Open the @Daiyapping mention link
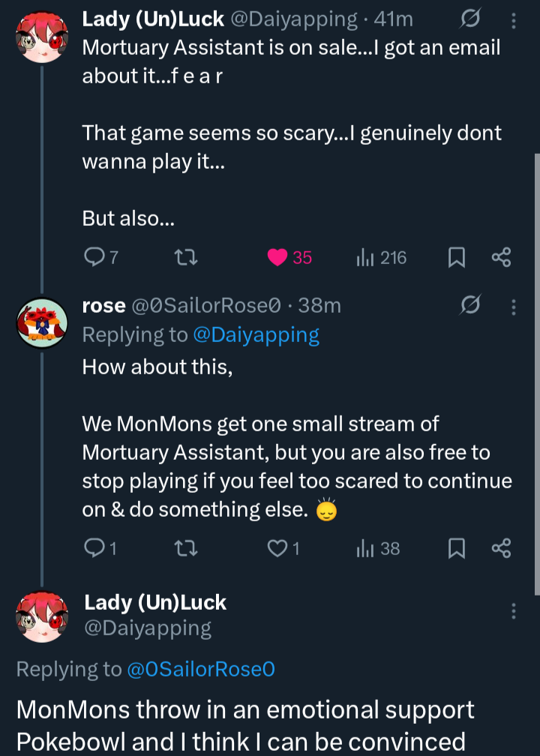Viewport: 540px width, 756px height. click(256, 335)
